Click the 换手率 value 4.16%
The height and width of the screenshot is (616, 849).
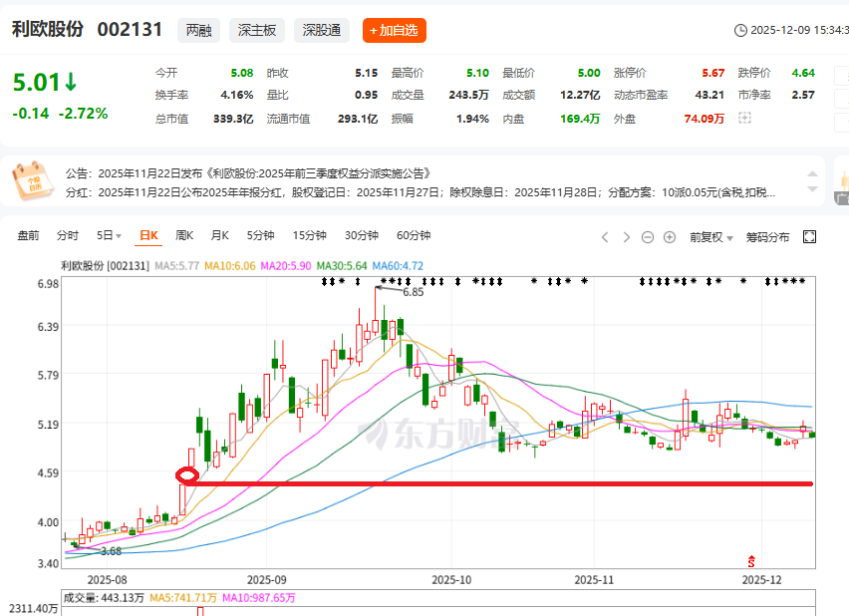click(x=236, y=95)
